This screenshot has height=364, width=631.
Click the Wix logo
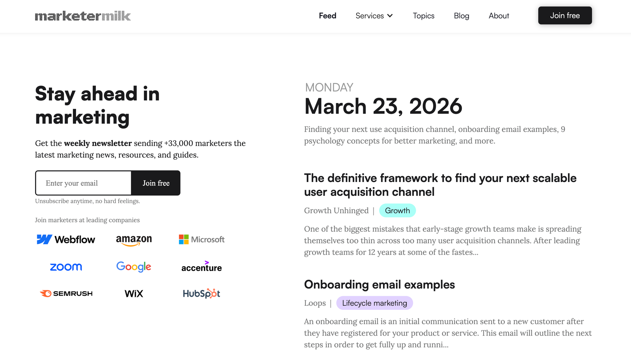point(134,294)
